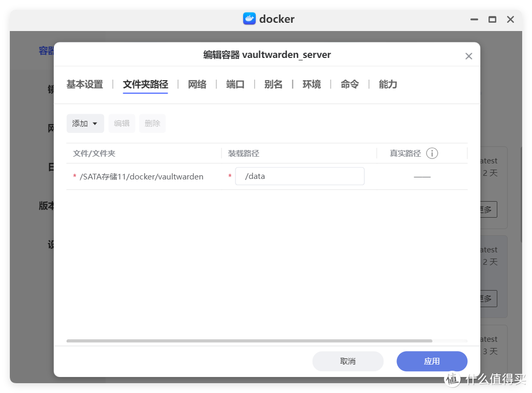Click the horizontal scrollbar below the table

(x=249, y=341)
